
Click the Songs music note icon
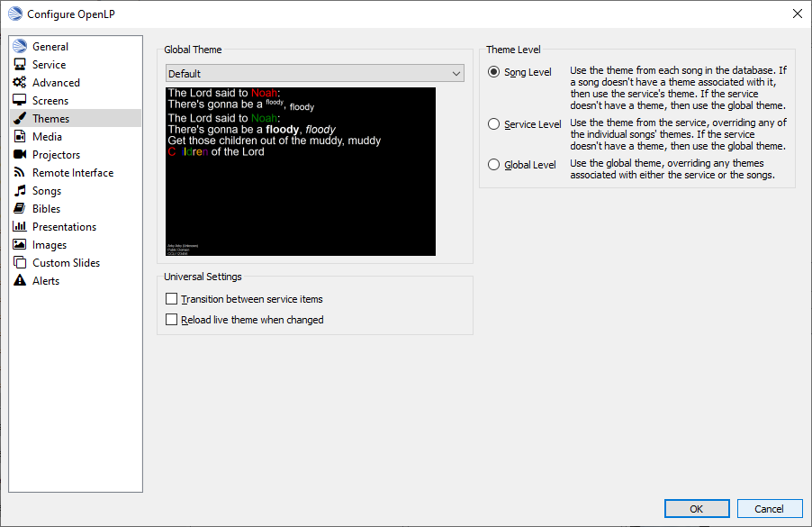point(20,190)
